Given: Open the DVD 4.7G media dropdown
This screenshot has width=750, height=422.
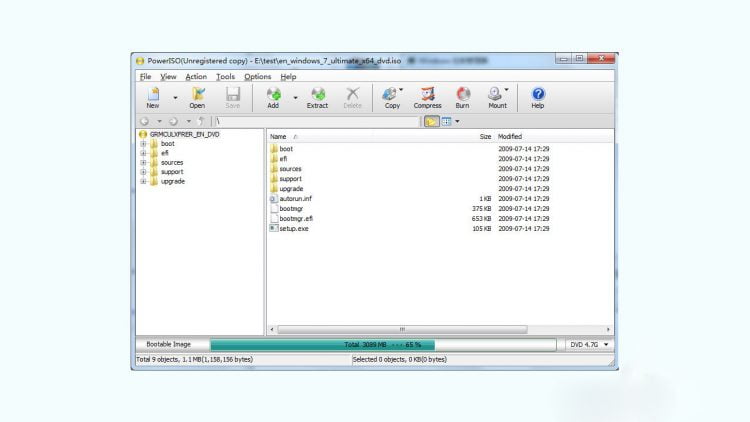Looking at the screenshot, I should click(x=589, y=344).
